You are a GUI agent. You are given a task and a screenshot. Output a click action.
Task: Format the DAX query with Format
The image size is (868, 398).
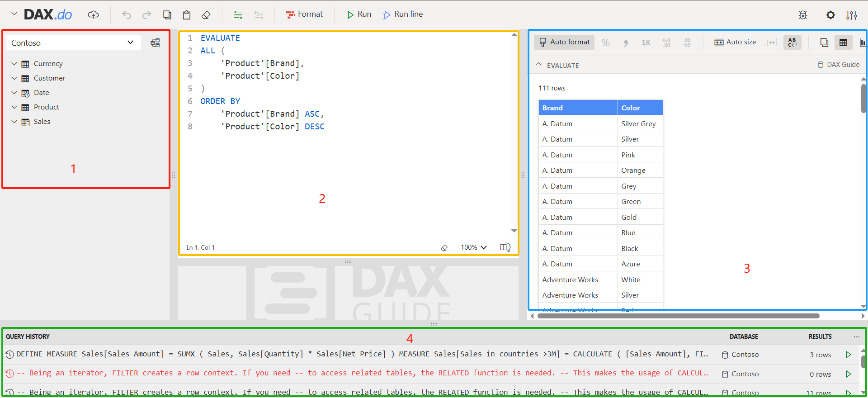[304, 14]
